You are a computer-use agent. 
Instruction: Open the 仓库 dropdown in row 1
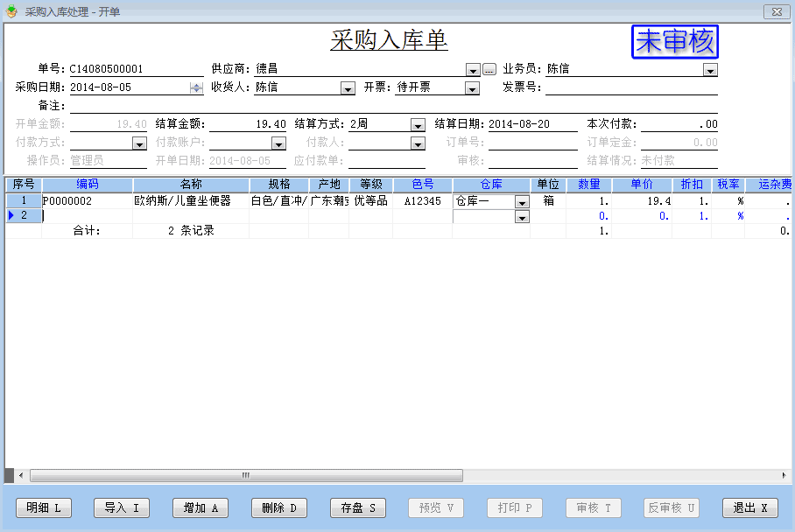pyautogui.click(x=522, y=202)
